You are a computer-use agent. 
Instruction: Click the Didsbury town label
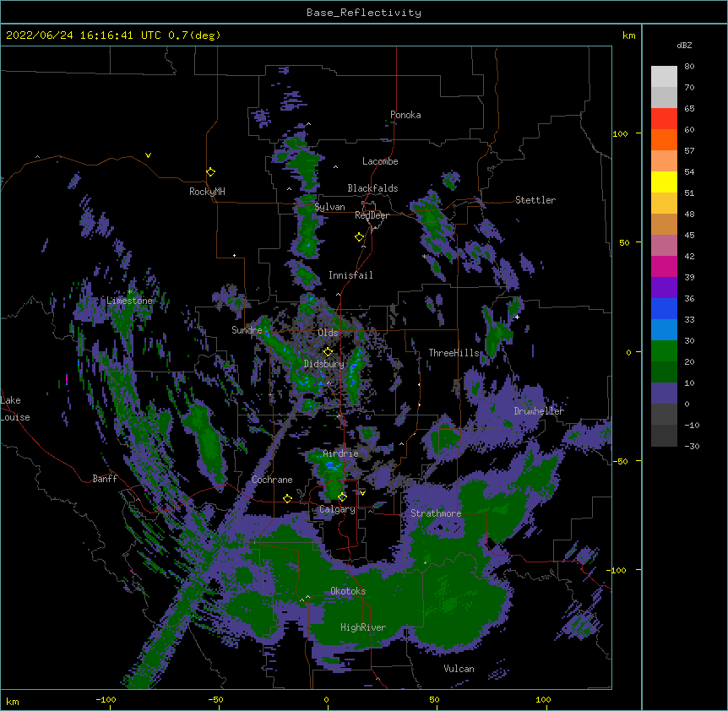[323, 364]
